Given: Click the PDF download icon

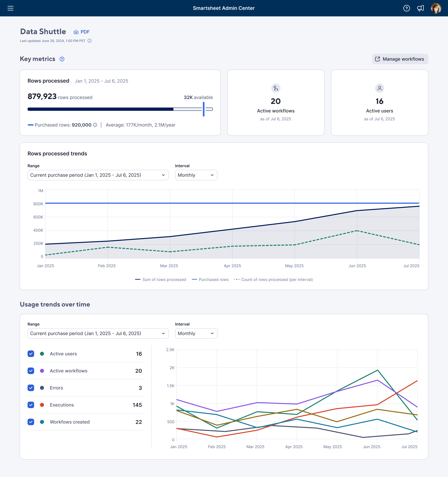Looking at the screenshot, I should point(76,32).
